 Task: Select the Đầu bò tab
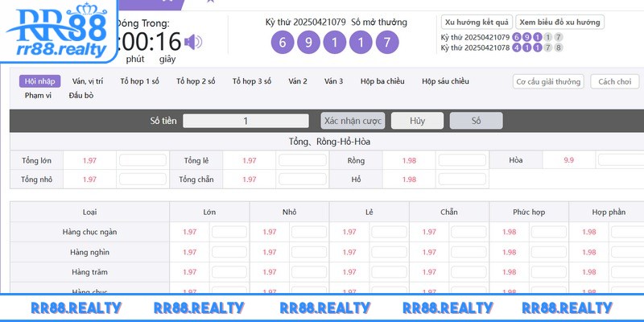81,96
